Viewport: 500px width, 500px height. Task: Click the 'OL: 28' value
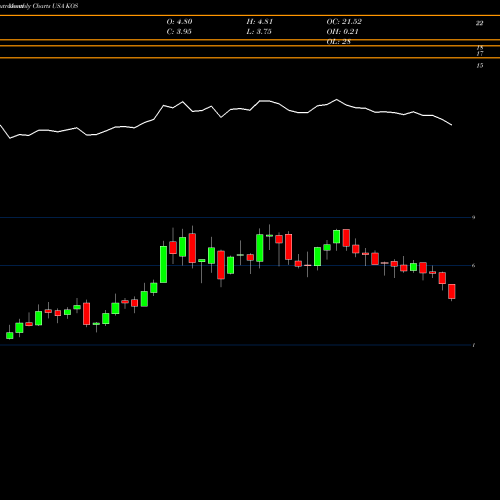click(338, 42)
